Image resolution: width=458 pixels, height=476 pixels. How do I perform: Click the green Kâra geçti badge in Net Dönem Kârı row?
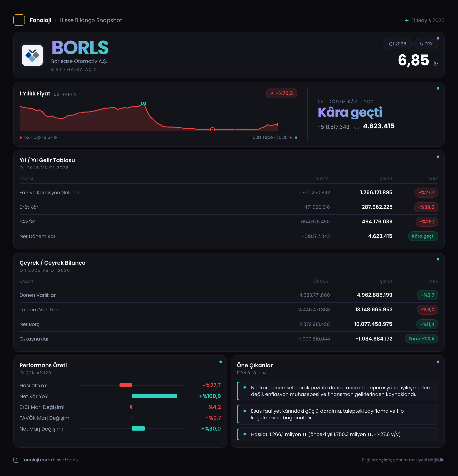[x=423, y=236]
